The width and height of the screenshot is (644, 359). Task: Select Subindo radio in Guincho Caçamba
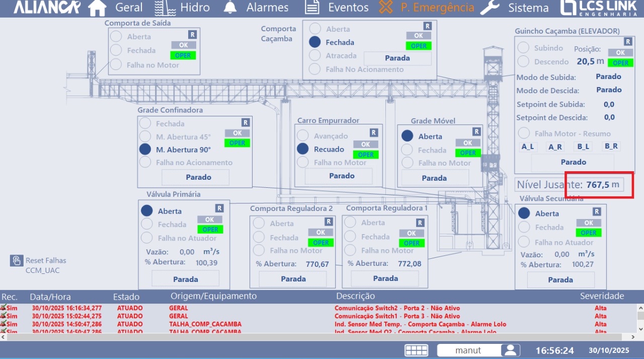tap(523, 48)
